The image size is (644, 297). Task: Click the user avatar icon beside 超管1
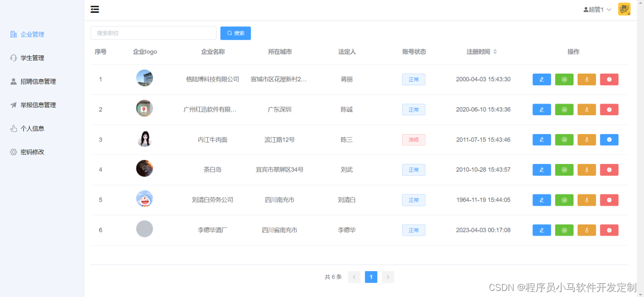(586, 9)
